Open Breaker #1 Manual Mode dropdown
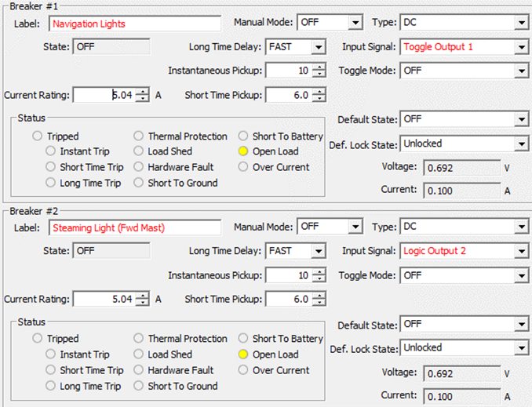The width and height of the screenshot is (532, 407). [355, 24]
